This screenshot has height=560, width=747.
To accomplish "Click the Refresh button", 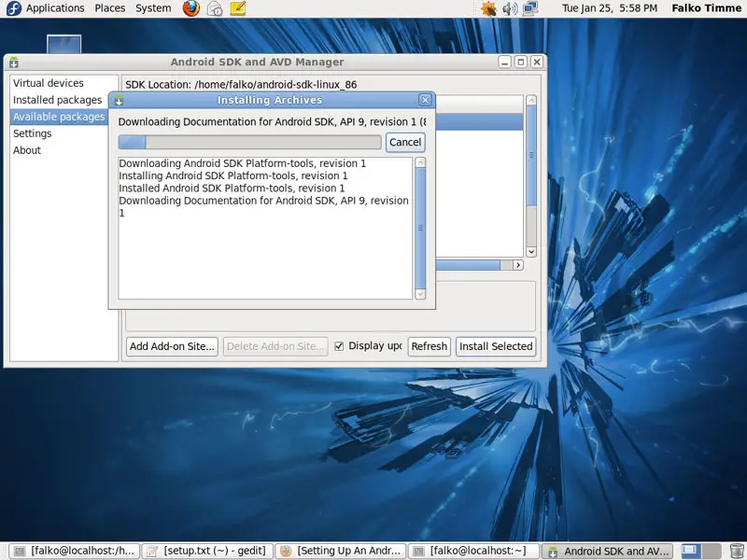I will (430, 346).
